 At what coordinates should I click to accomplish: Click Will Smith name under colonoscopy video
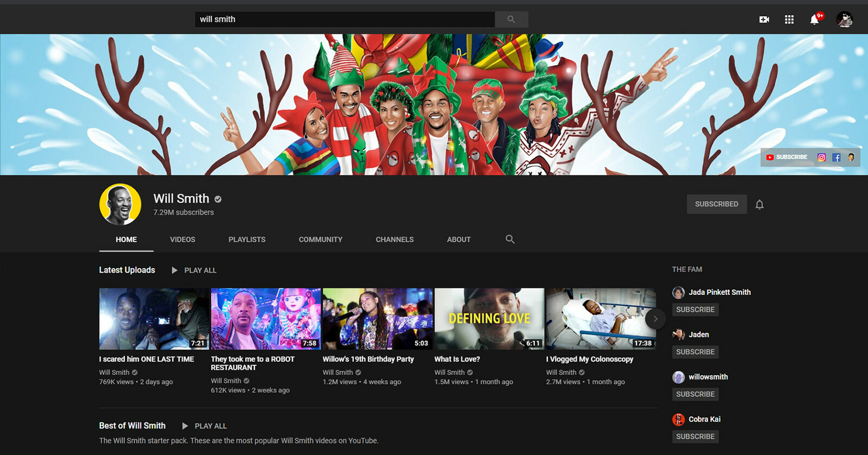tap(561, 372)
